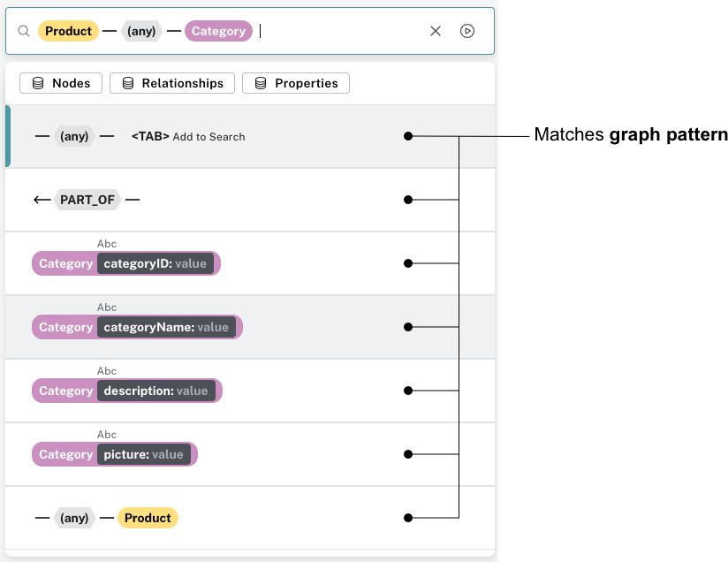Run the query with the circular play icon
The width and height of the screenshot is (728, 562).
pyautogui.click(x=468, y=31)
